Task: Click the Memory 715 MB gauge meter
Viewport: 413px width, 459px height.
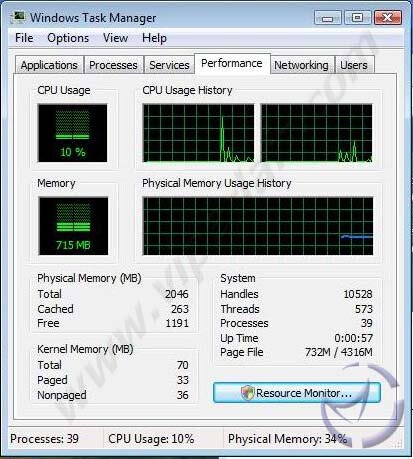Action: (73, 226)
